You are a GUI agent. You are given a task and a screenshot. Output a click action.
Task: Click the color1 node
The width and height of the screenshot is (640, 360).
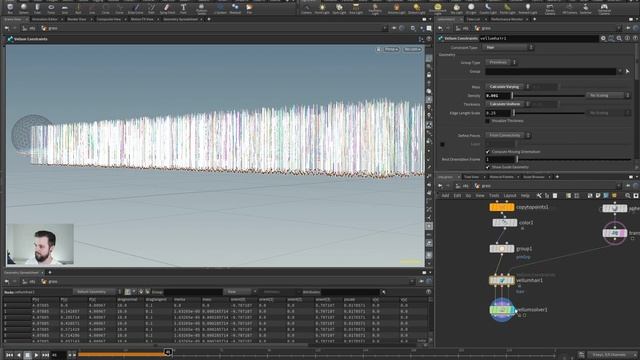504,223
